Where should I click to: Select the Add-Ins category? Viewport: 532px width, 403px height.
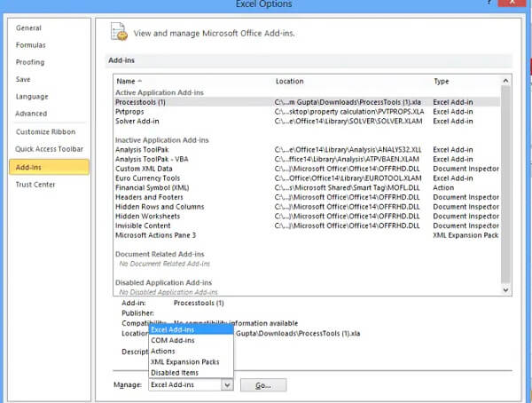49,167
